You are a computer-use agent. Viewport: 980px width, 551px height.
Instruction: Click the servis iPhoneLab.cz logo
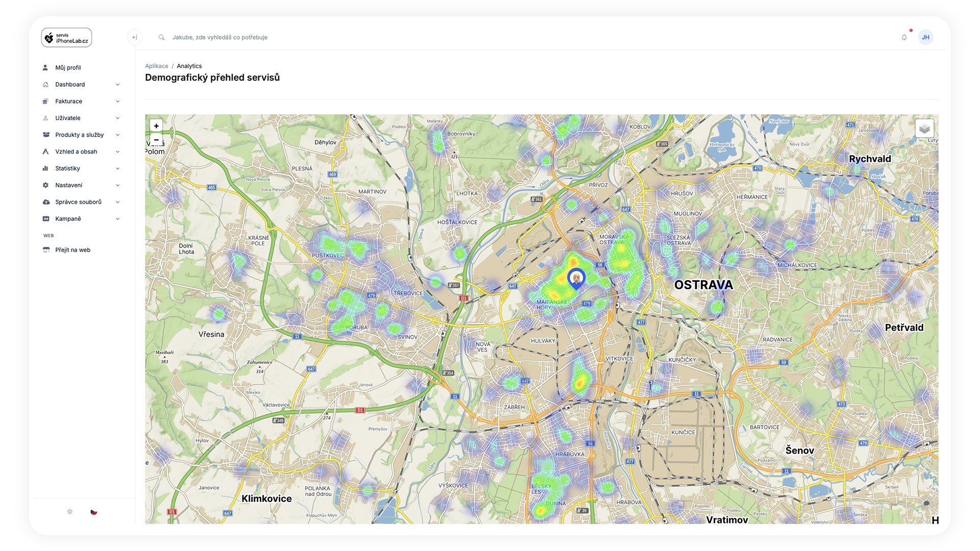click(x=66, y=38)
